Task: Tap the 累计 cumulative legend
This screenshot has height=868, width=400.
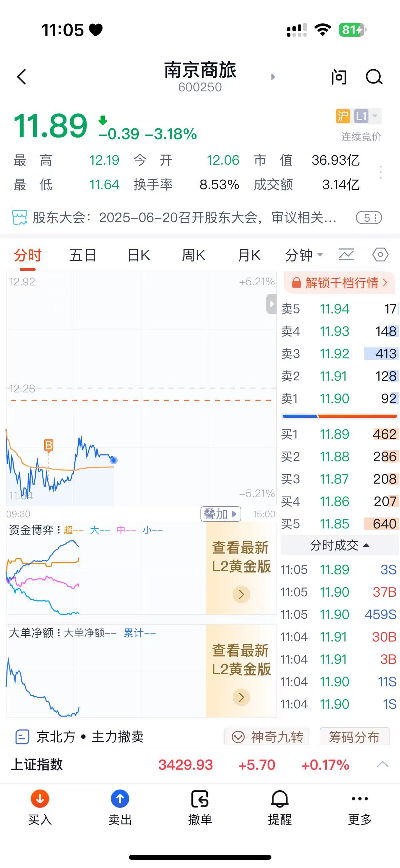Action: 139,633
